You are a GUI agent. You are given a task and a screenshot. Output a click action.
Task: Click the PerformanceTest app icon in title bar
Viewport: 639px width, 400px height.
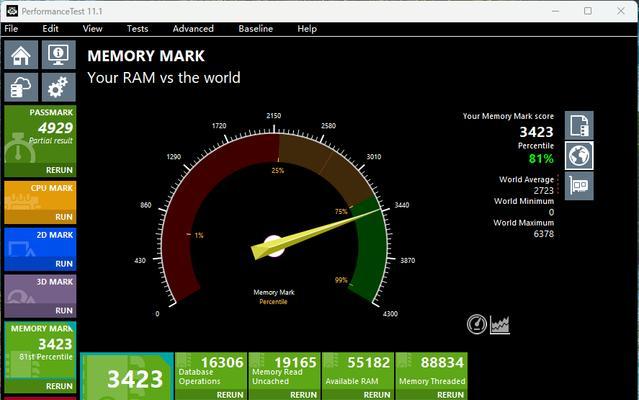click(12, 11)
